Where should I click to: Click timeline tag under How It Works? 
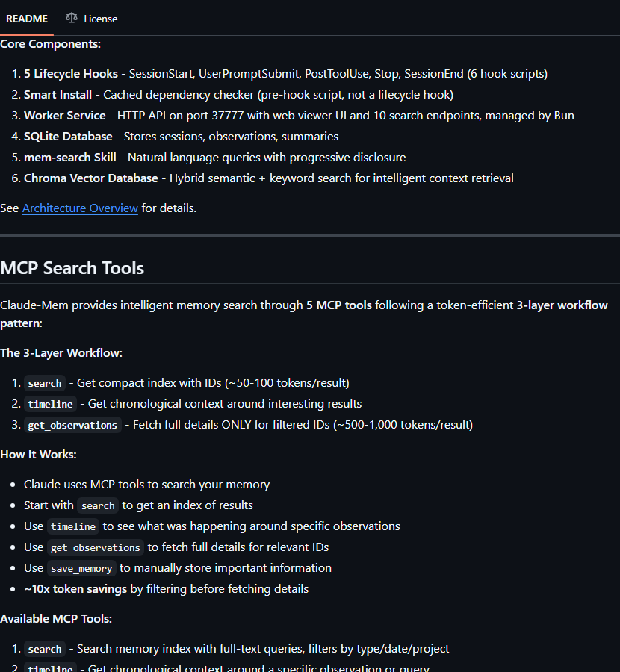click(x=73, y=526)
